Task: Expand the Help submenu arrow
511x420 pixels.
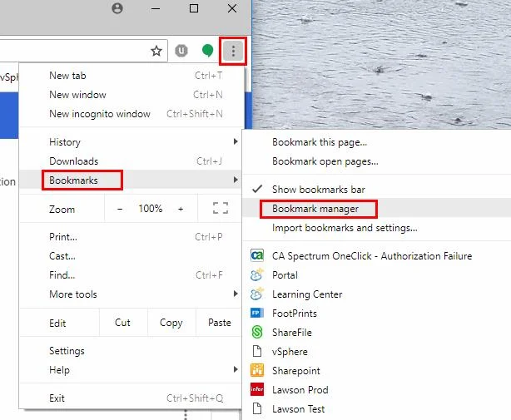Action: 236,369
